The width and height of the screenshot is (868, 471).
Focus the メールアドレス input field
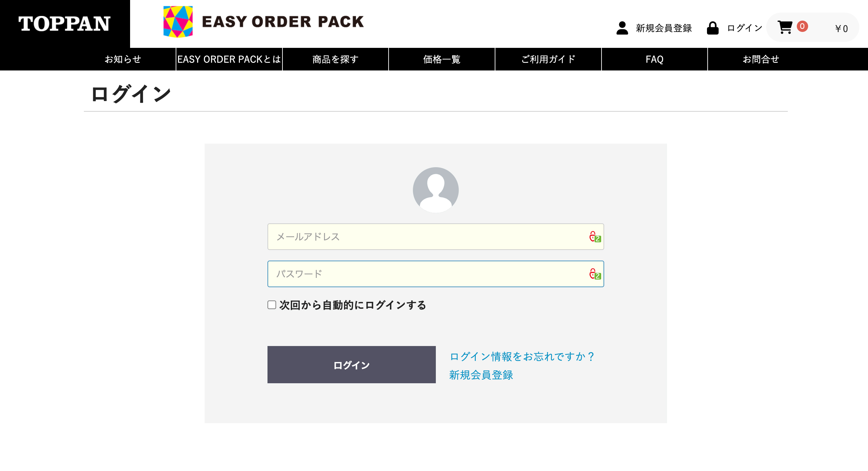(x=435, y=237)
